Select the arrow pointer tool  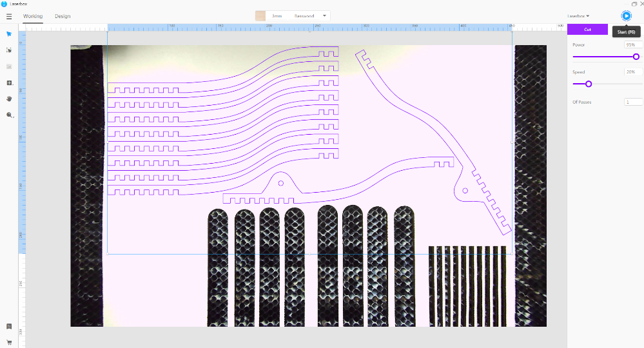(9, 34)
